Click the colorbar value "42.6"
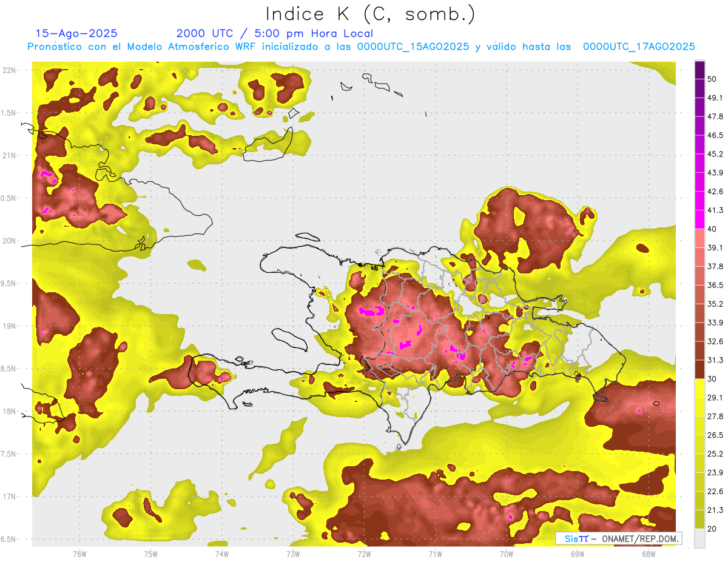Viewport: 728px width, 562px height. (715, 192)
